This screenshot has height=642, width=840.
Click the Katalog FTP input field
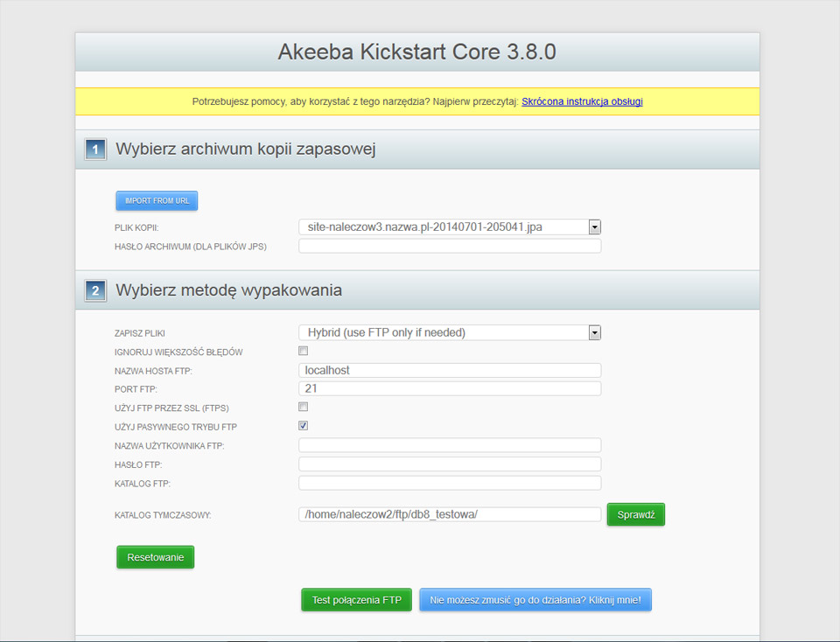pyautogui.click(x=450, y=483)
